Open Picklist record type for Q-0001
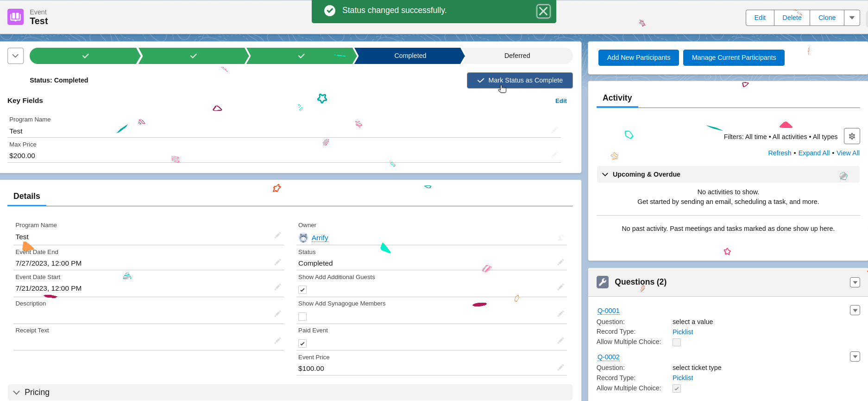This screenshot has height=401, width=868. coord(683,332)
